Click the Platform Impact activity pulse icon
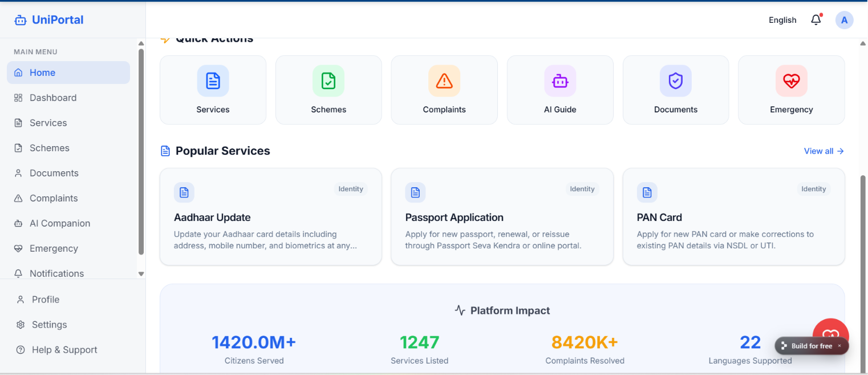This screenshot has width=868, height=375. click(460, 311)
